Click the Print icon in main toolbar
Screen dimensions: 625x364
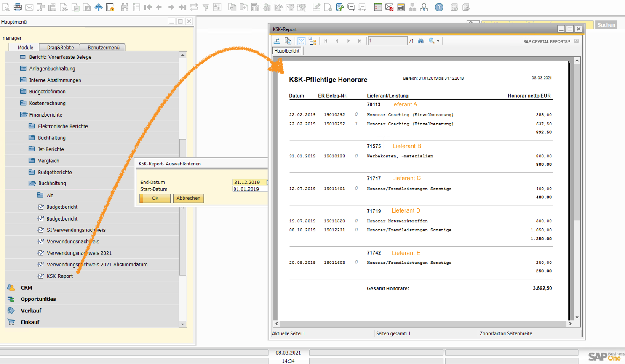pos(18,7)
